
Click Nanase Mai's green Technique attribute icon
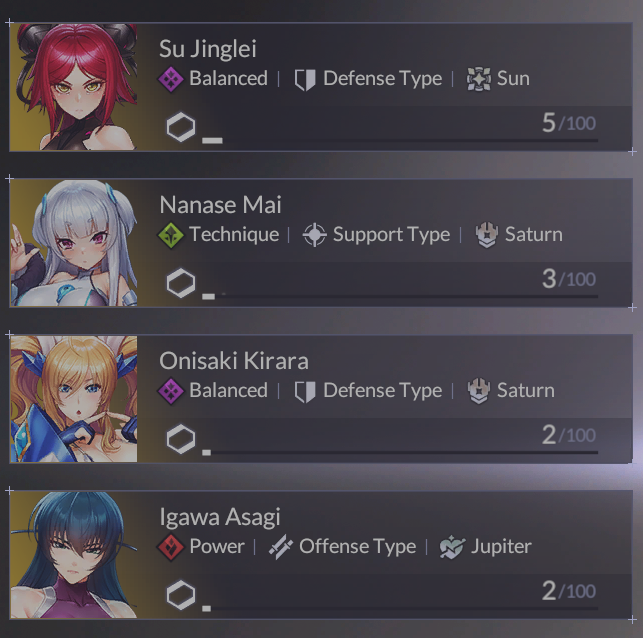171,235
